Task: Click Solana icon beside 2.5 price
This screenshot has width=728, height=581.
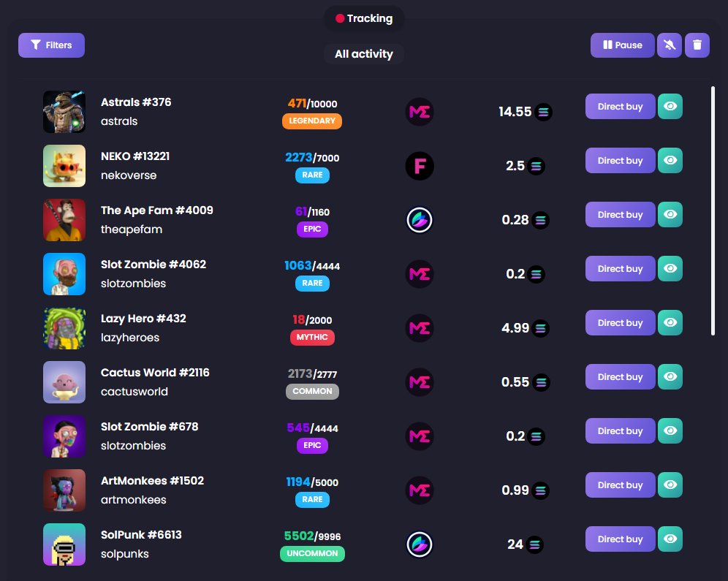Action: click(536, 166)
